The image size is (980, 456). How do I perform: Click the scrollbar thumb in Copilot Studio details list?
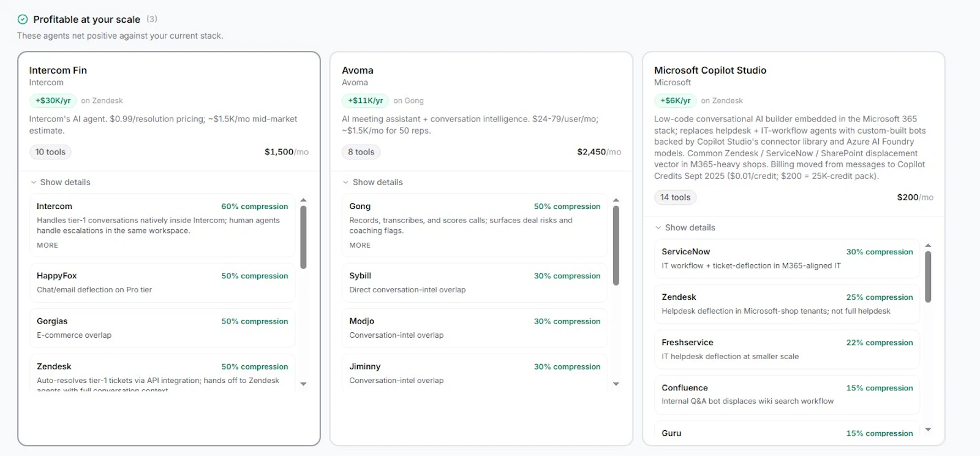(x=928, y=277)
